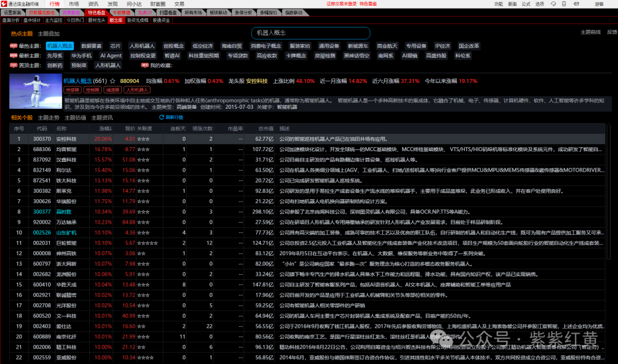The image size is (618, 364).
Task: Select the 巨轮智能 stock row
Action: pyautogui.click(x=307, y=243)
